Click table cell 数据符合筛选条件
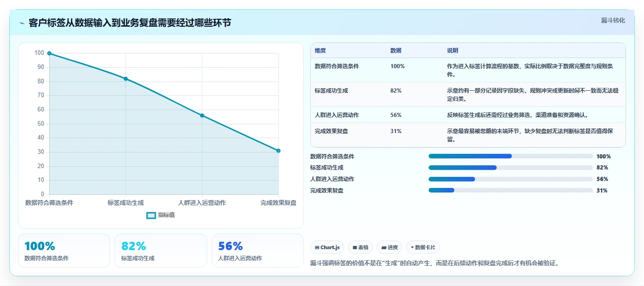 pos(337,66)
